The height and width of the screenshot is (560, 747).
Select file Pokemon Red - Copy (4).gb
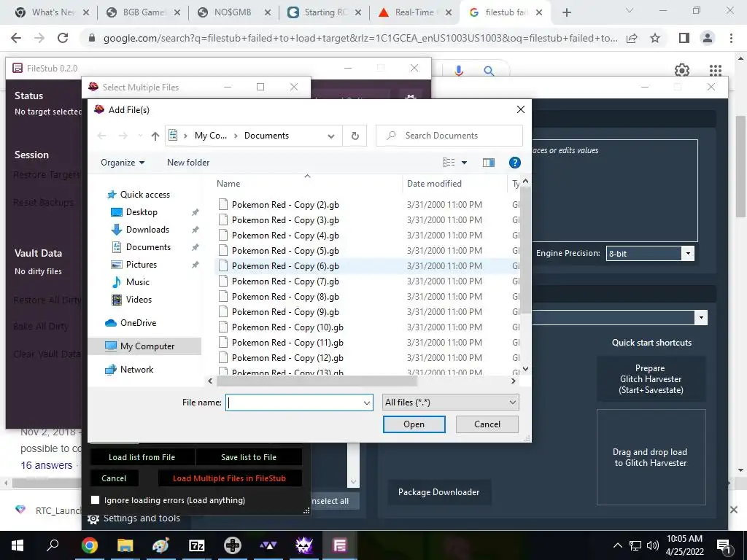tap(285, 236)
